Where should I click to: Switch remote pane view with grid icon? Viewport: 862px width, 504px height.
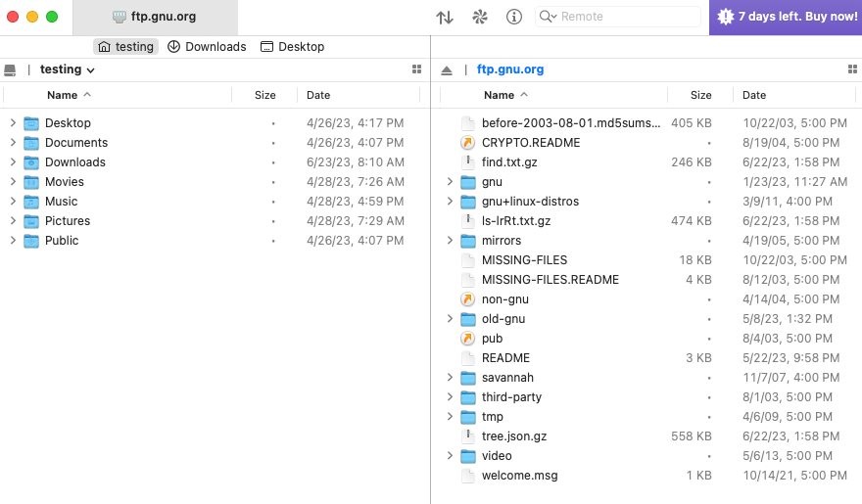tap(852, 69)
